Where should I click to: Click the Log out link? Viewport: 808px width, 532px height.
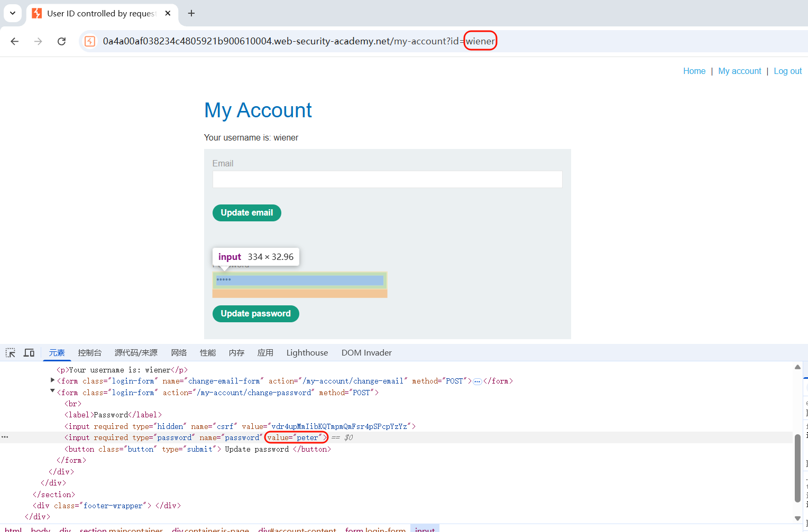pos(787,71)
